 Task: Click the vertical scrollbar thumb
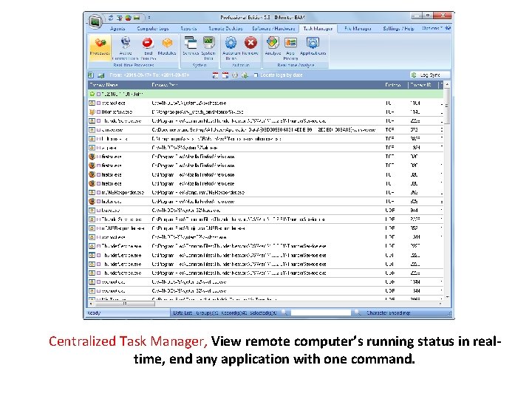(447, 106)
